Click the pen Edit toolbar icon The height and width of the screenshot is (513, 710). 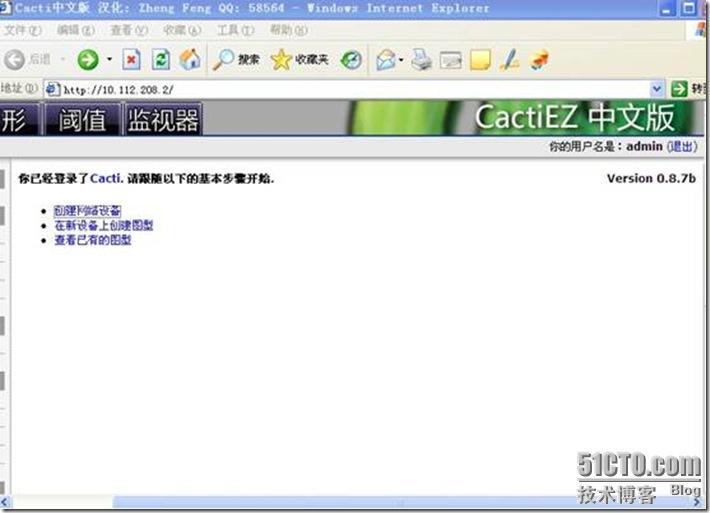[x=509, y=60]
